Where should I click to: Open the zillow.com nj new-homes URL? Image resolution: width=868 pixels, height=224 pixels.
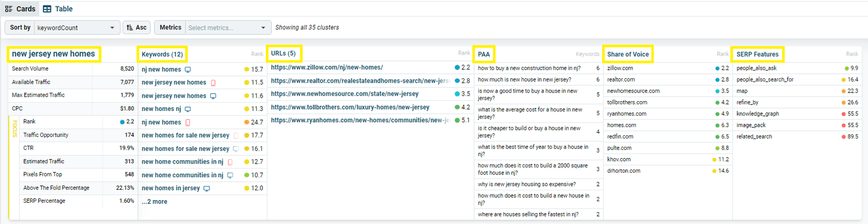coord(327,67)
